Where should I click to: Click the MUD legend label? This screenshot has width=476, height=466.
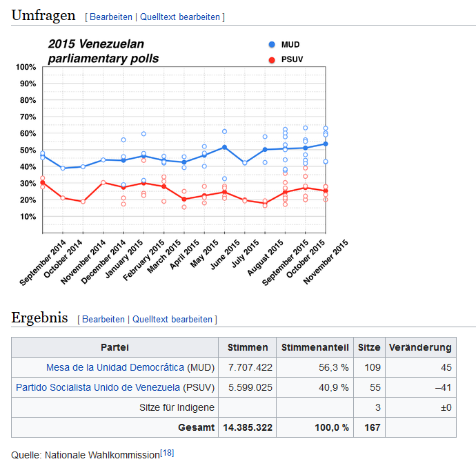[290, 45]
